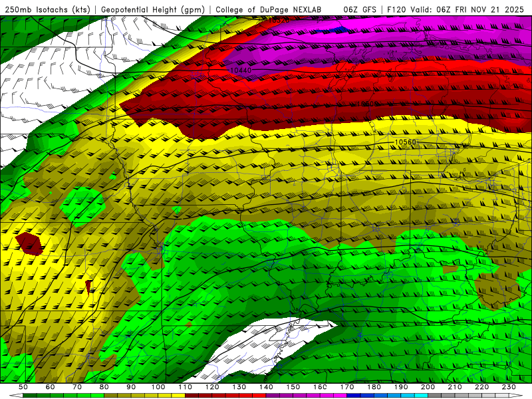Image resolution: width=532 pixels, height=399 pixels.
Task: Pick the lightest cyan swatch in the legend
Action: [x=421, y=395]
